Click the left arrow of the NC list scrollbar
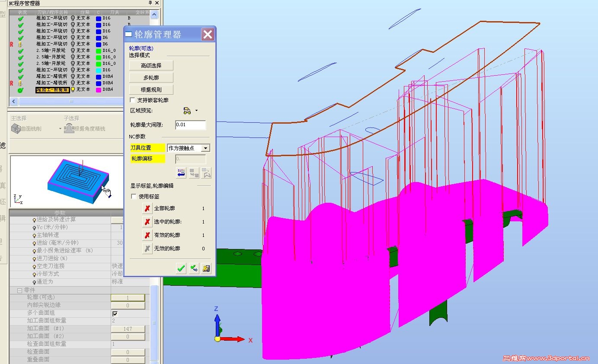Screen dimensions: 598x364 point(13,101)
